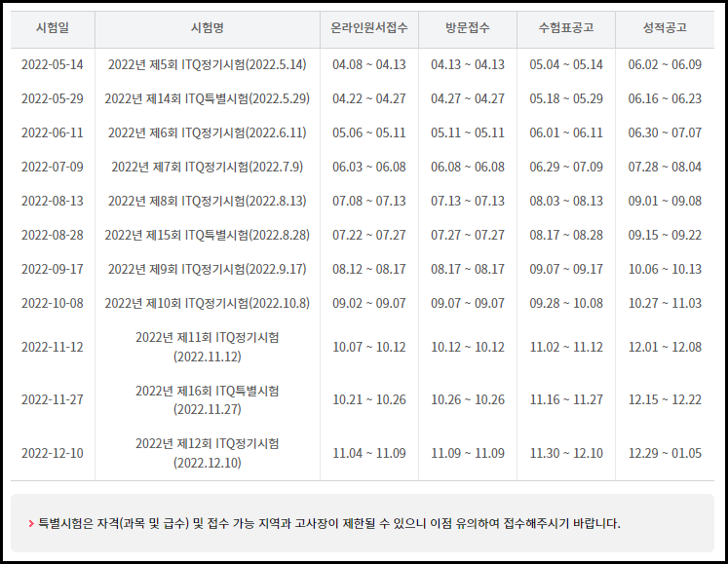This screenshot has width=728, height=564.
Task: Click online registration period 08.12 ~ 08.17
Action: [x=369, y=269]
